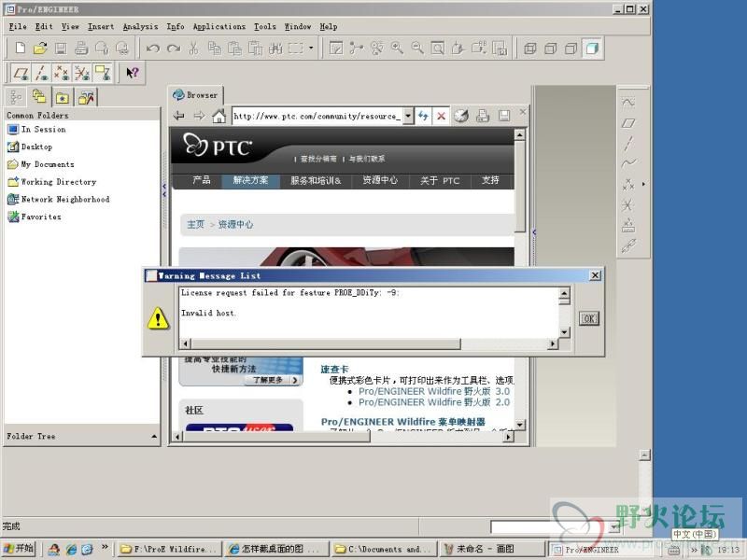
Task: Click the browser URL address field
Action: pyautogui.click(x=317, y=116)
